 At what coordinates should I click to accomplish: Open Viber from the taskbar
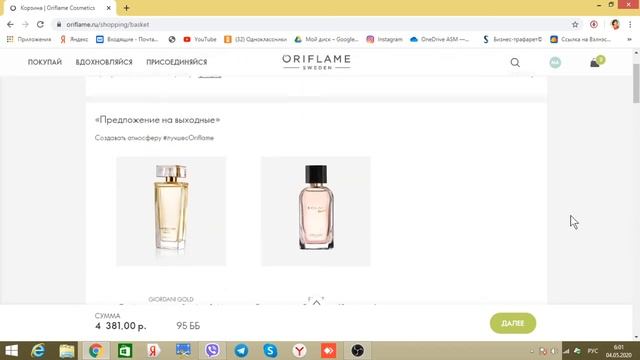212,351
